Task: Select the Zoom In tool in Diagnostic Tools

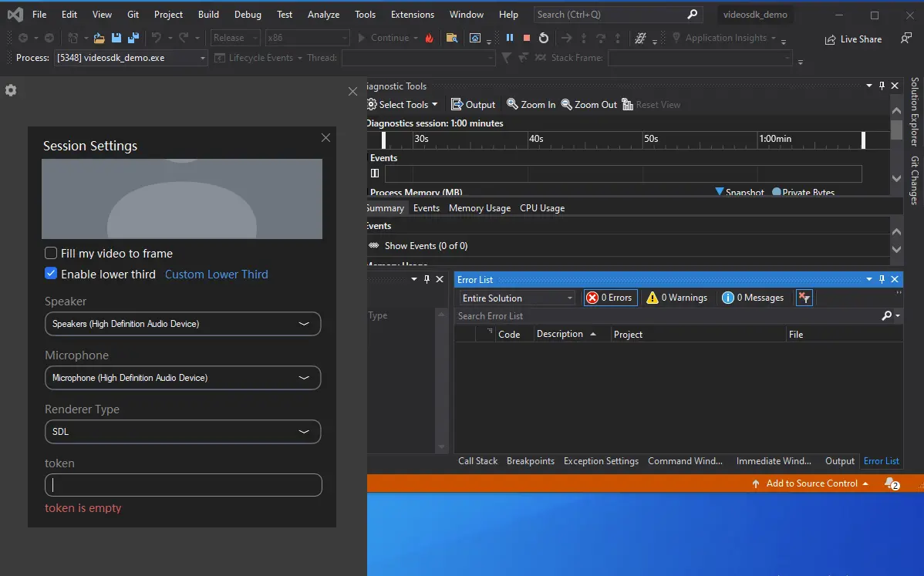Action: coord(531,104)
